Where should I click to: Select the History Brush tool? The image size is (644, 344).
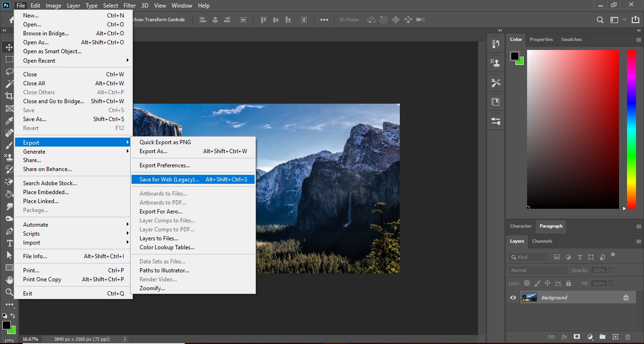9,170
